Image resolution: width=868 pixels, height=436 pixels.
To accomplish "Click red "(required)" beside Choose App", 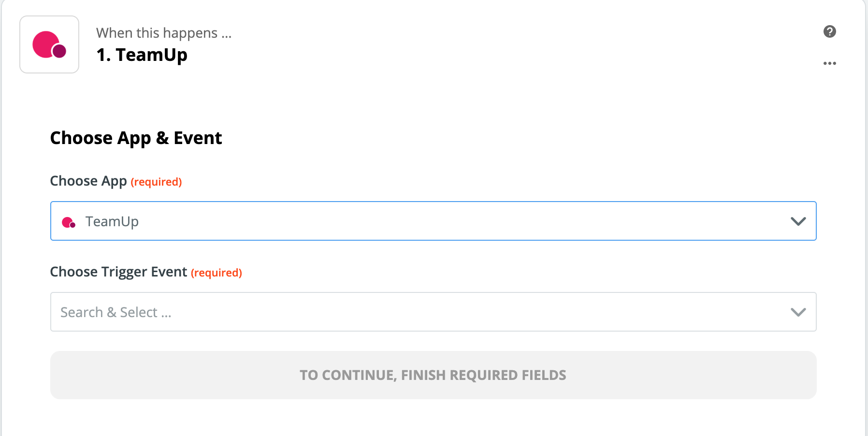I will tap(156, 182).
